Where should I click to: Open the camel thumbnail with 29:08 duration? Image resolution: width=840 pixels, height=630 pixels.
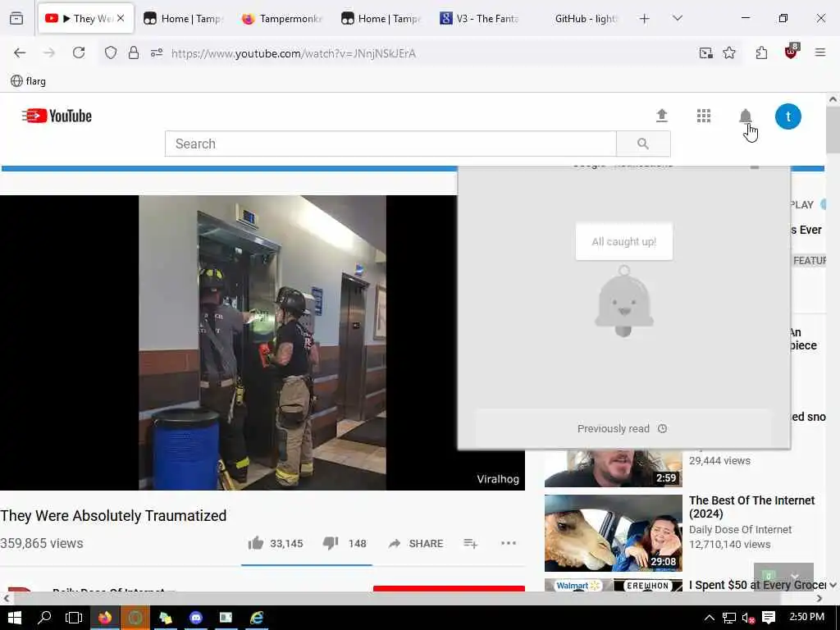tap(614, 533)
